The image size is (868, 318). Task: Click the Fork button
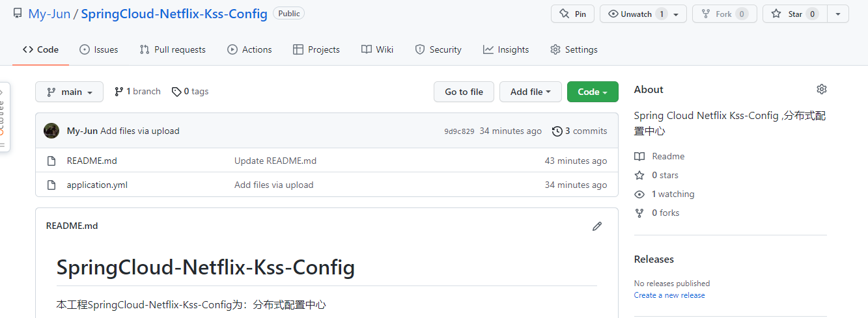point(724,14)
